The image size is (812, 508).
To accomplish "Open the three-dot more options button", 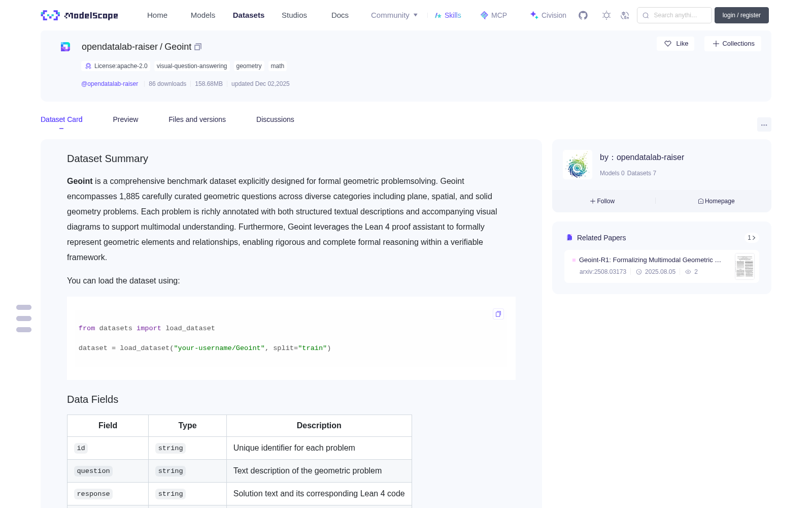I will click(764, 124).
